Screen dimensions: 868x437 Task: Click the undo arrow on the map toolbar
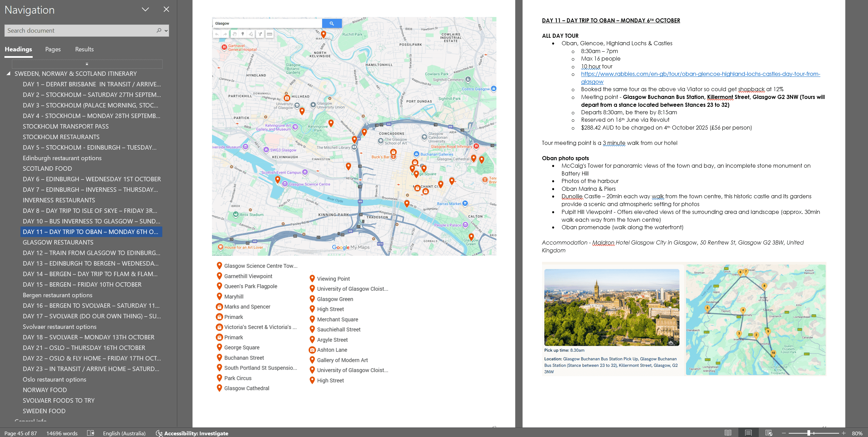(217, 34)
